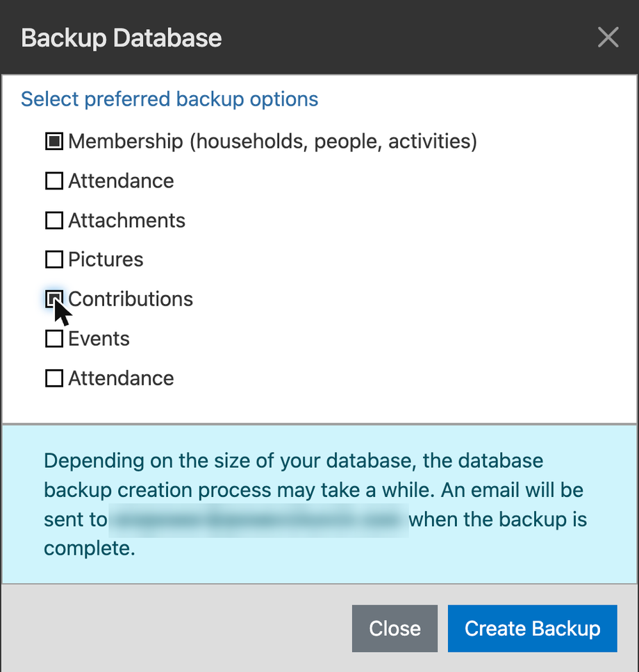
Task: Click the 'Select preferred backup options' heading
Action: click(x=169, y=99)
